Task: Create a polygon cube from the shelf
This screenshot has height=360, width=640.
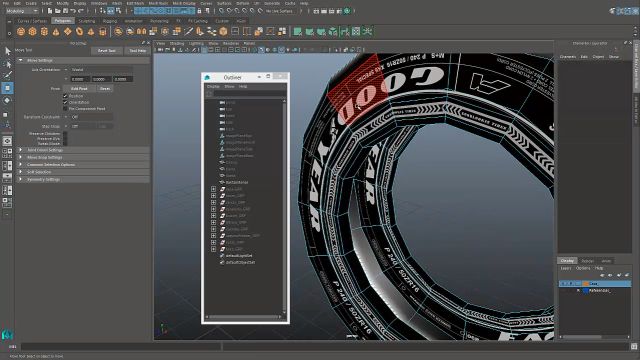Action: pos(32,31)
